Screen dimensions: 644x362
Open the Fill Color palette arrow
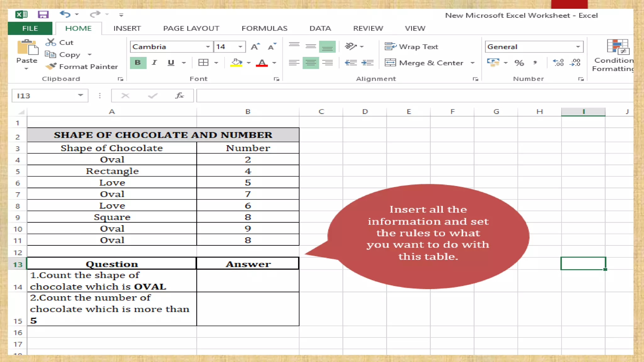coord(249,63)
